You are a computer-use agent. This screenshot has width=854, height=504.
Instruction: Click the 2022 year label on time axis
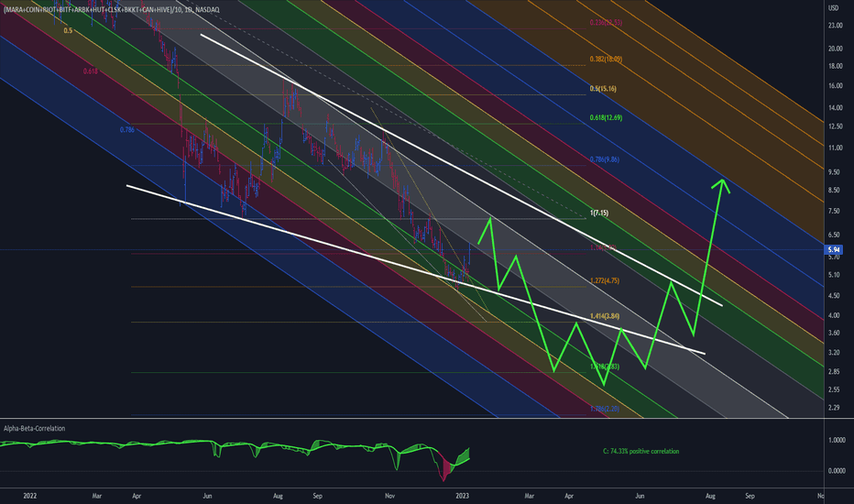30,496
